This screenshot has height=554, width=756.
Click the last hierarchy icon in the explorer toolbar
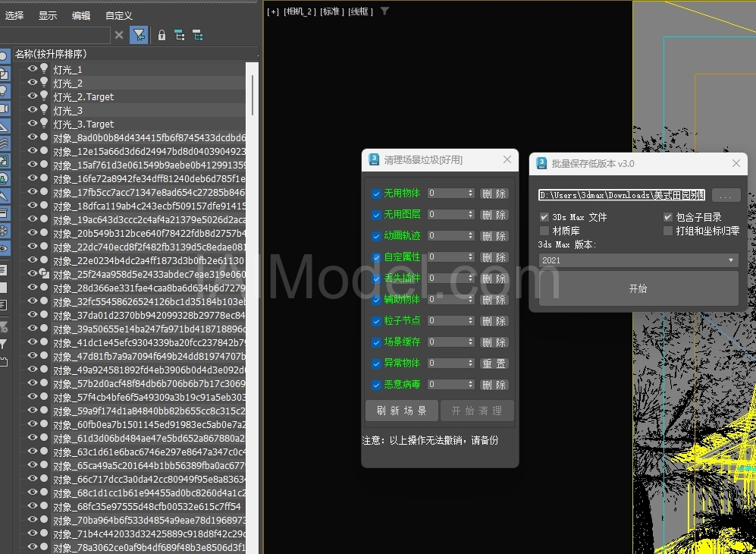click(x=198, y=35)
